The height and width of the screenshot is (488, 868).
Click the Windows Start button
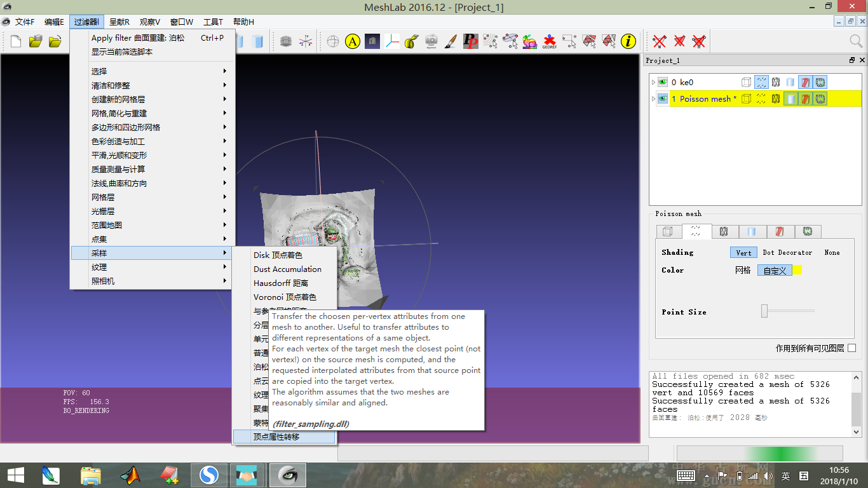pos(15,475)
